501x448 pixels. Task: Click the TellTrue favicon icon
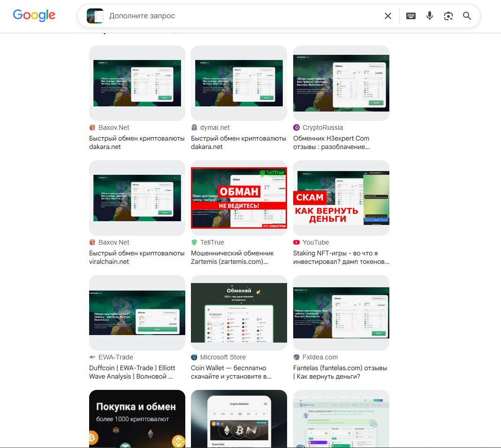pos(194,242)
